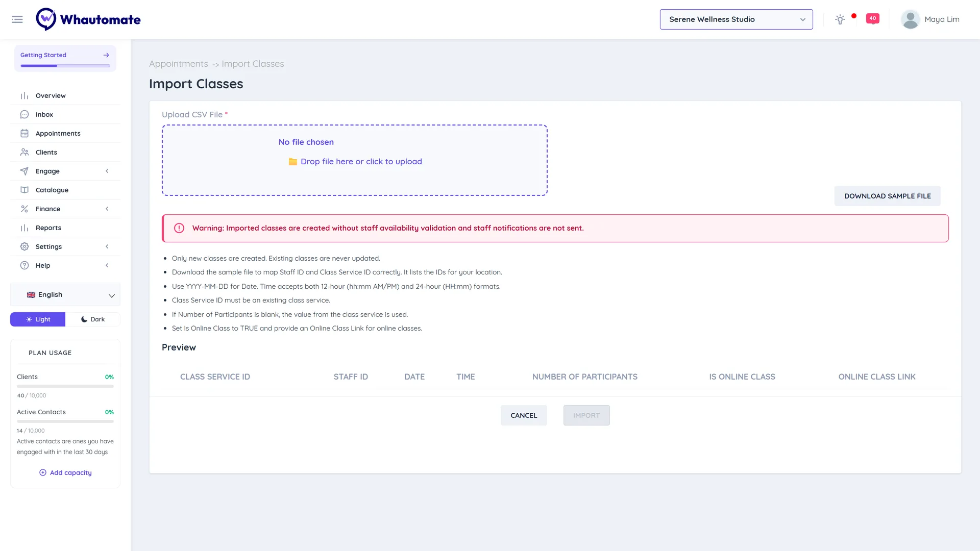Click the Inbox chat bubble icon
This screenshot has width=980, height=551.
tap(24, 115)
